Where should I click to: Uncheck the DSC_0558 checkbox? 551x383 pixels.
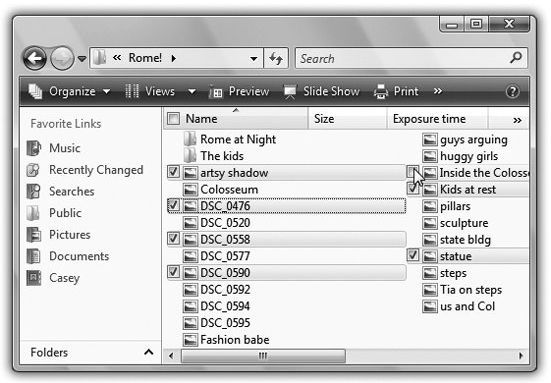[173, 239]
